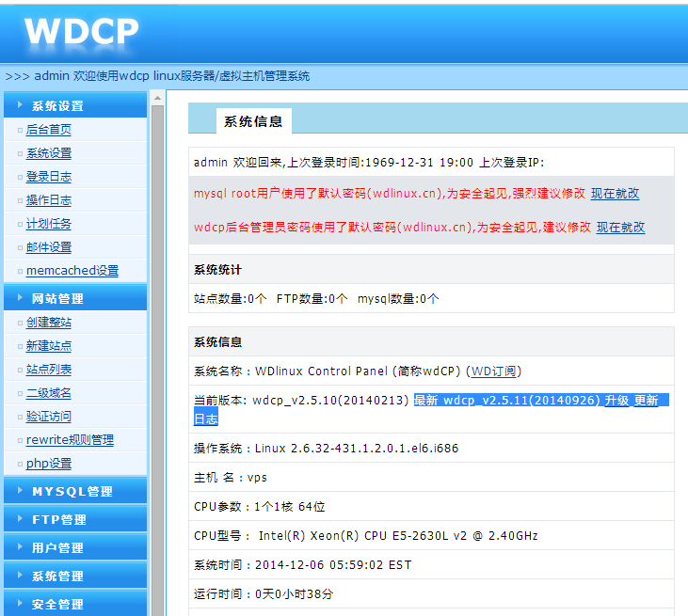Expand the FTP管理 section

pyautogui.click(x=75, y=519)
